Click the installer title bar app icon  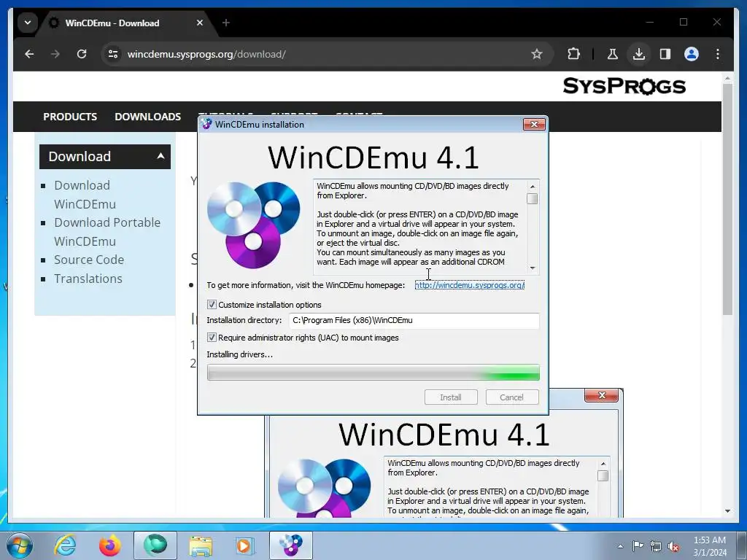point(206,124)
